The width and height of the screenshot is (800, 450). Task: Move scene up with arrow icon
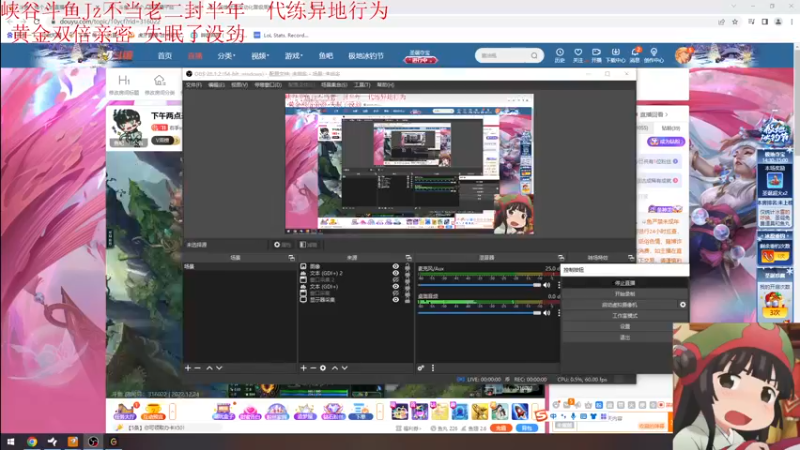pos(209,368)
